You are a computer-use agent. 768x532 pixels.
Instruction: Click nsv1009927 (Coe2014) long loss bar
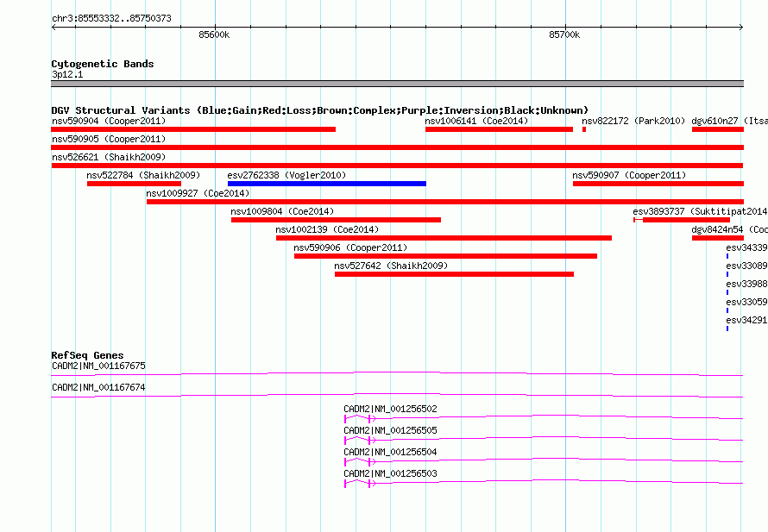point(445,202)
